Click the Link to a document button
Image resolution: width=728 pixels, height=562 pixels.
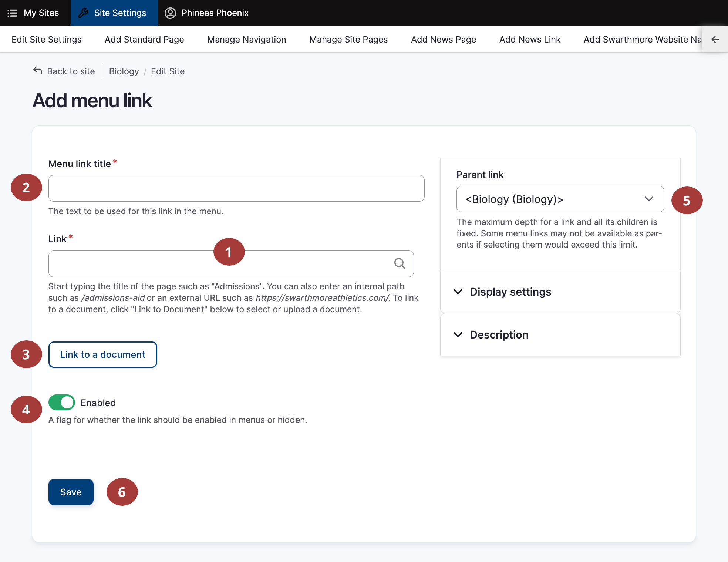pos(103,354)
